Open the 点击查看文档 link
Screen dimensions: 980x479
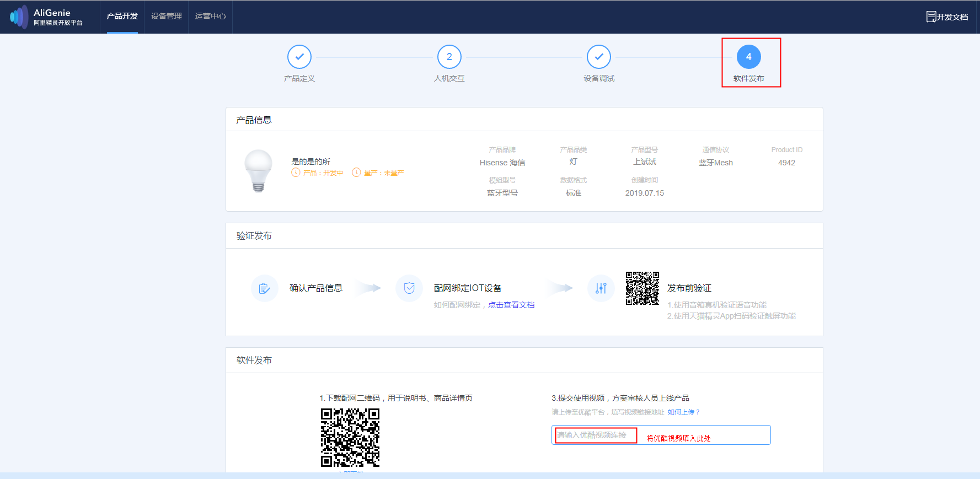(x=511, y=305)
